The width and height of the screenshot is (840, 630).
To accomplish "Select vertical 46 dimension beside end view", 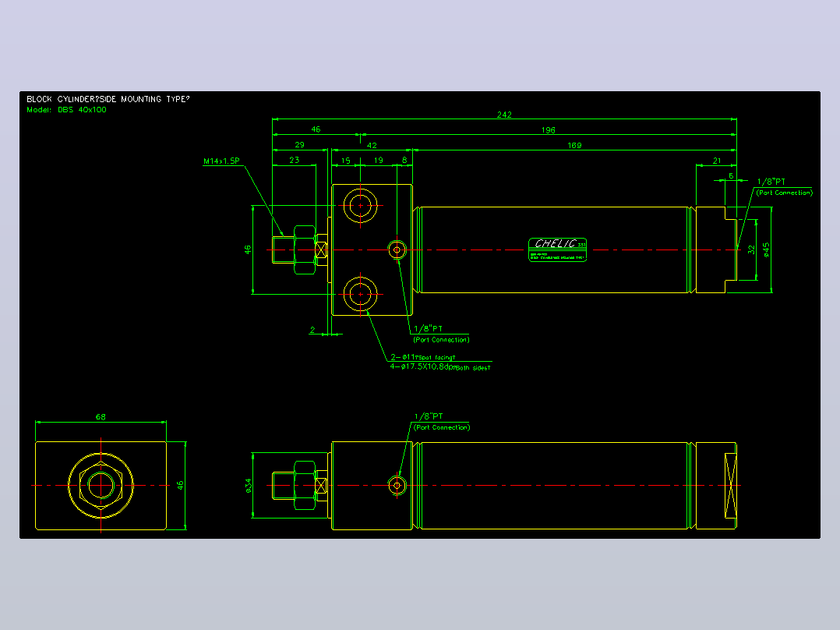I will tap(181, 485).
